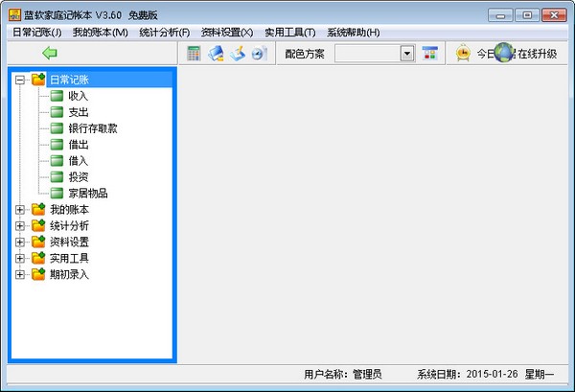Click the 资料设置 folder icon
575x392 pixels.
click(38, 242)
